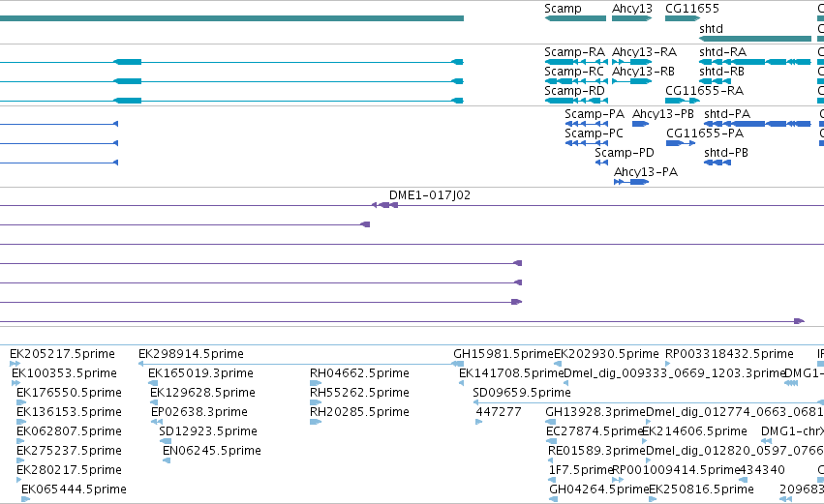Select EST RH20285.5prime

359,412
